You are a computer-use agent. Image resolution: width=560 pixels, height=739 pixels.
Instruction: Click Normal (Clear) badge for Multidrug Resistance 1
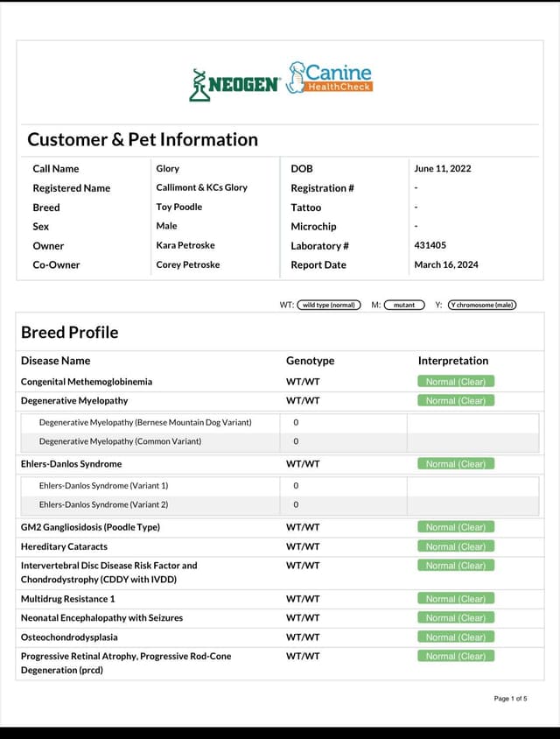pyautogui.click(x=456, y=599)
